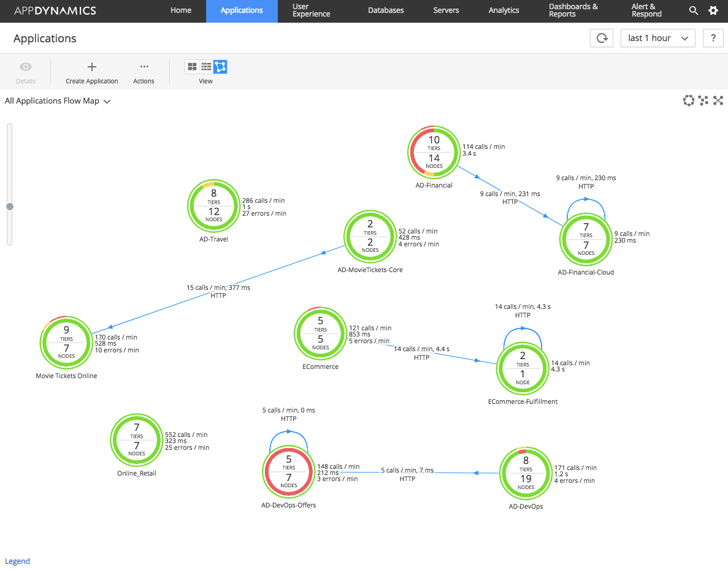
Task: Open Dashboards & Reports tab
Action: click(x=573, y=10)
